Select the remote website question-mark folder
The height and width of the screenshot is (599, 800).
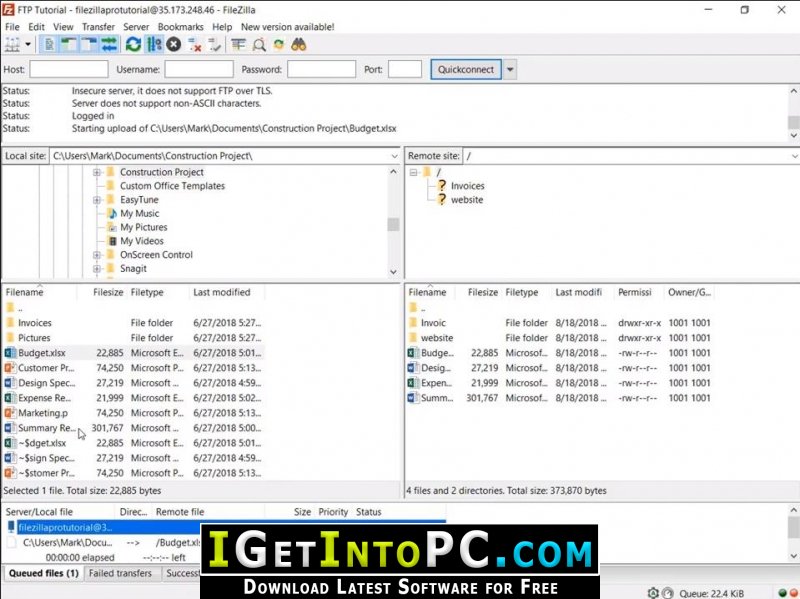pos(442,200)
